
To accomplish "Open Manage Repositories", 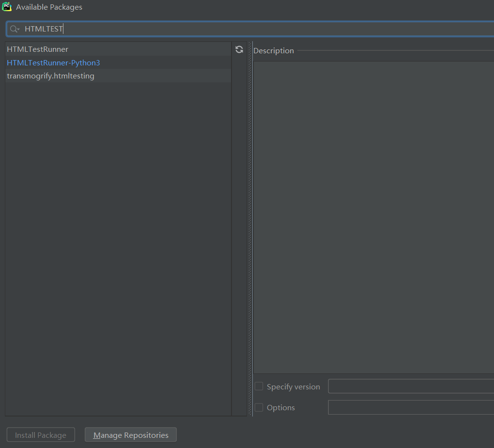I will (130, 434).
